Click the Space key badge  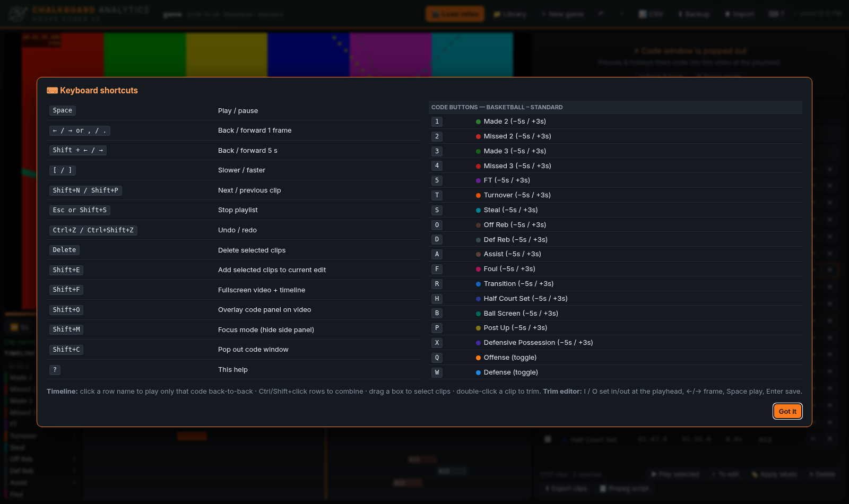63,110
